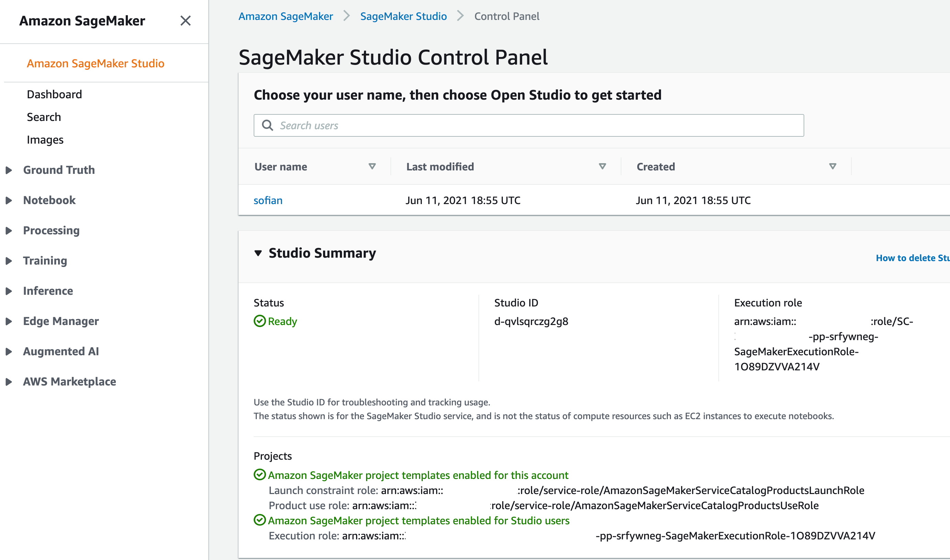Open the How to delete Studio link
This screenshot has width=950, height=560.
point(913,258)
